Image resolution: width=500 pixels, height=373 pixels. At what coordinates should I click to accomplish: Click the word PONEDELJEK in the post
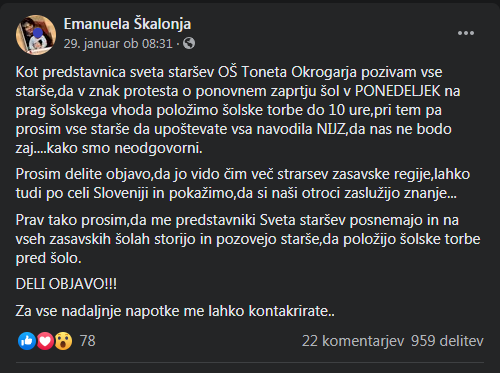click(398, 91)
